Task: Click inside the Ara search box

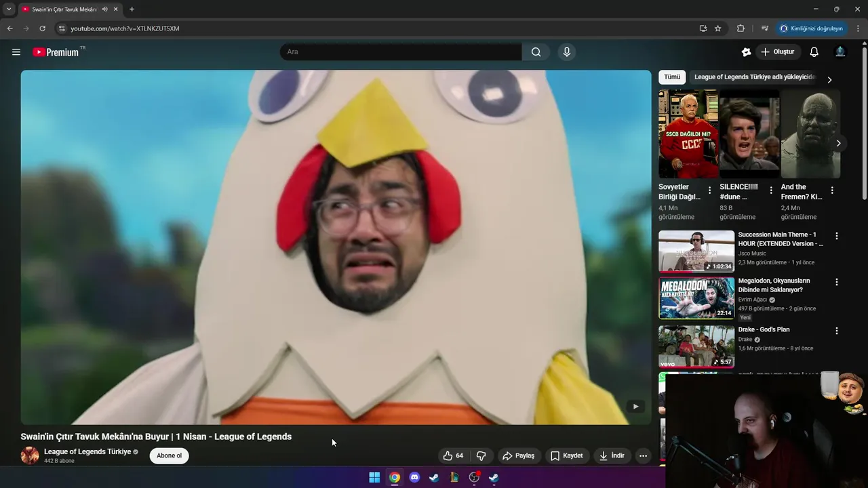Action: click(x=401, y=52)
